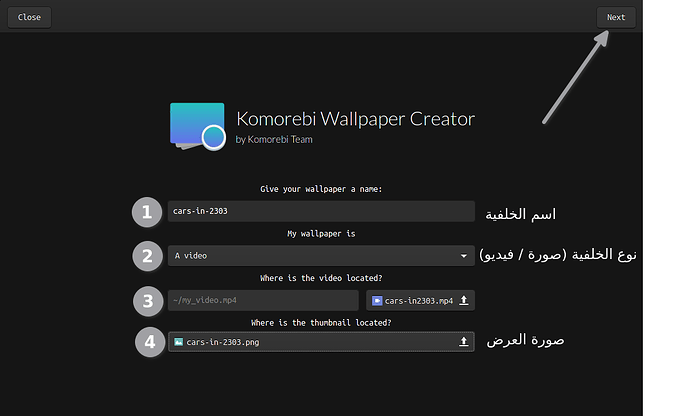690x416 pixels.
Task: Open the cars-in2303.mp4 video file chooser
Action: (420, 300)
